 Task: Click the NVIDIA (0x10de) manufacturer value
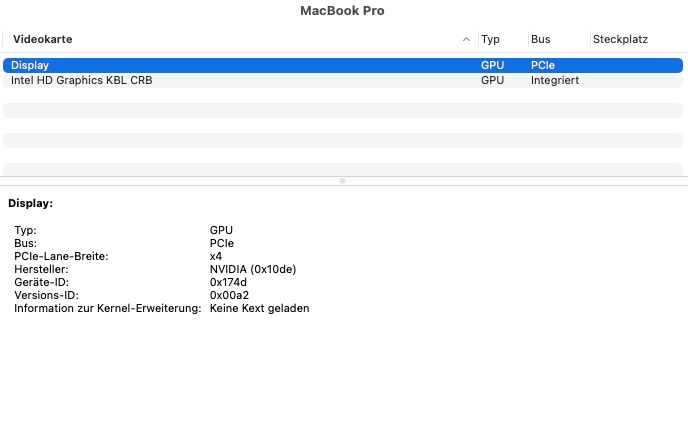[253, 269]
